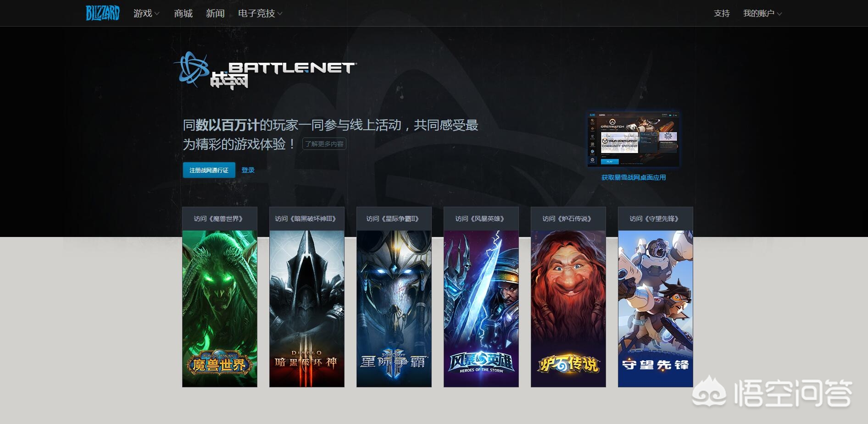Screen dimensions: 868x424
Task: Go to the 新闻 news page
Action: tap(215, 13)
